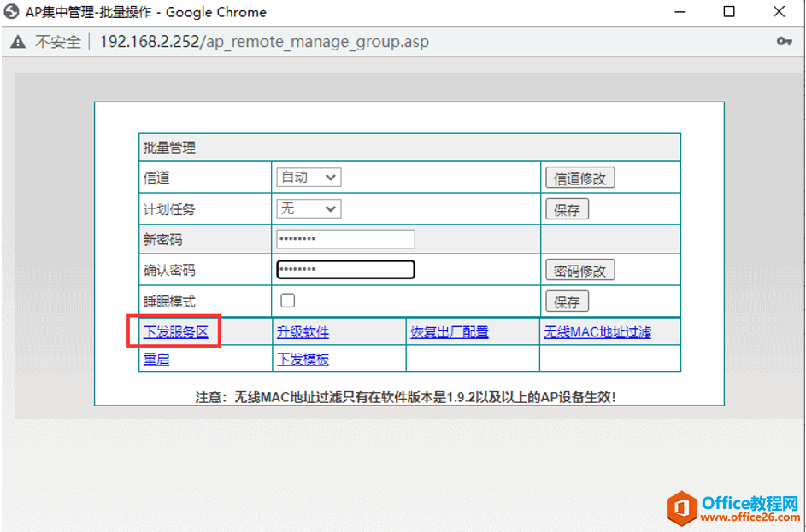Click the 恢复出厂配置 link

pos(450,332)
